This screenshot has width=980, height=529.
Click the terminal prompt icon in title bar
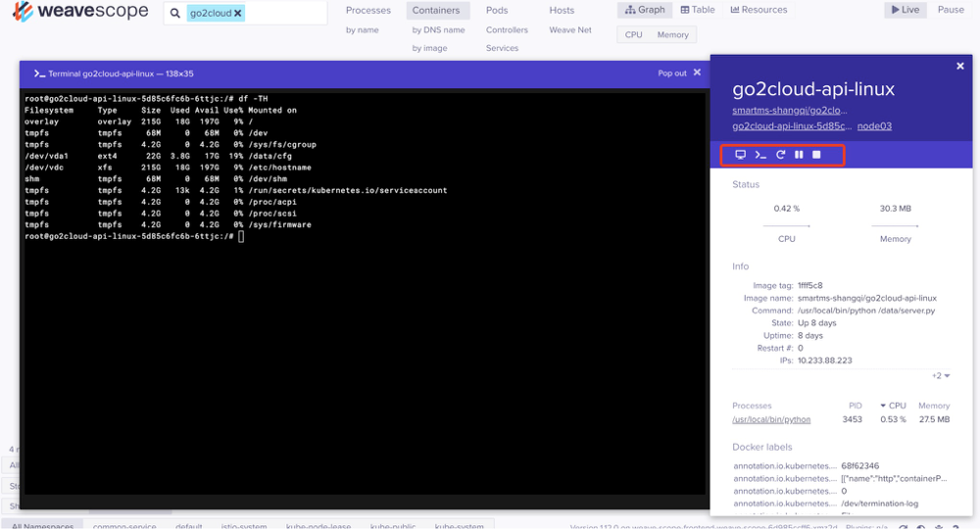[39, 73]
